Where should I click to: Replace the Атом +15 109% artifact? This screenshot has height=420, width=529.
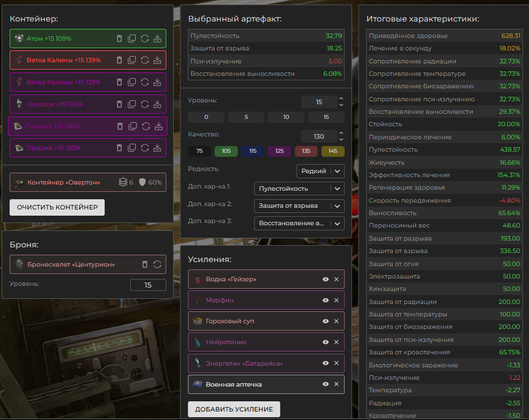coord(145,38)
